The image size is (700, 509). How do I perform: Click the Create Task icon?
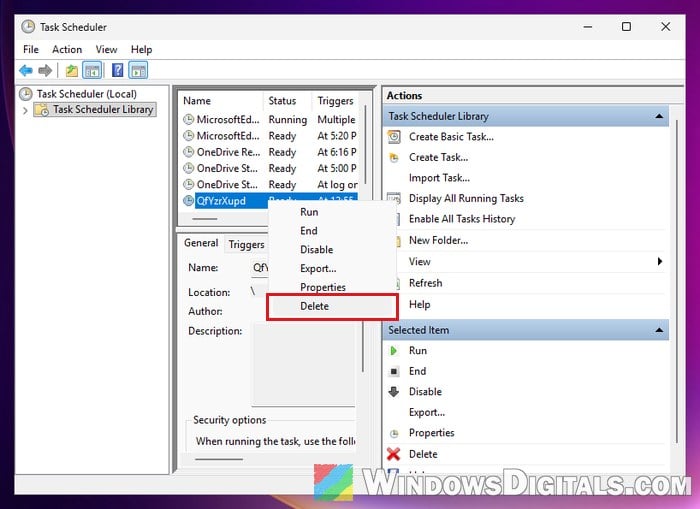click(x=394, y=157)
